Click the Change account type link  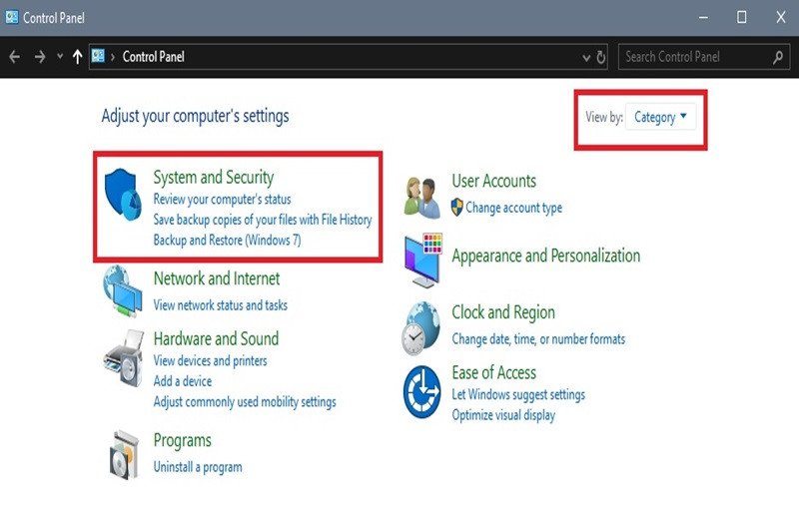[x=513, y=208]
